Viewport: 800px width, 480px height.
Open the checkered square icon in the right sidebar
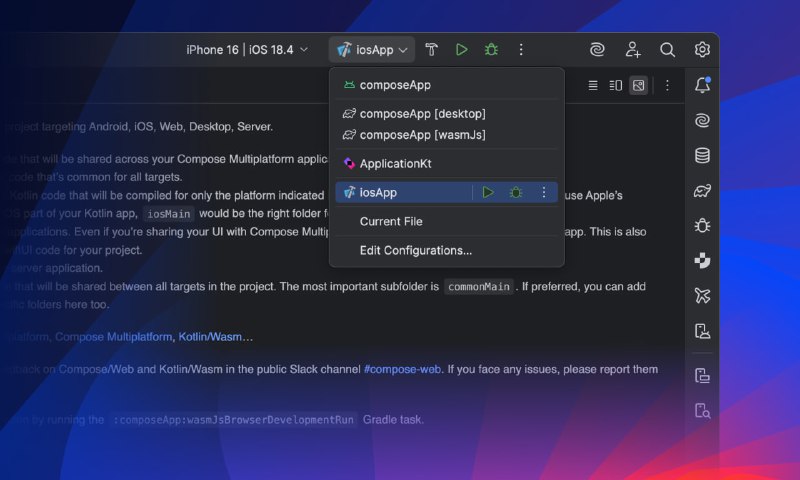point(703,261)
